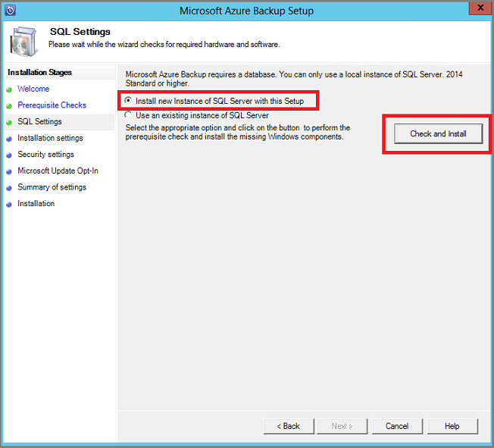Click the blue bullet beside Installation

click(9, 205)
